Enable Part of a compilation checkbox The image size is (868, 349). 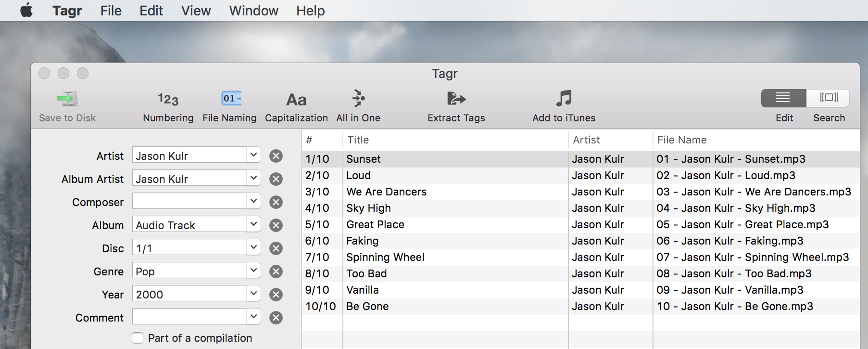pyautogui.click(x=138, y=338)
